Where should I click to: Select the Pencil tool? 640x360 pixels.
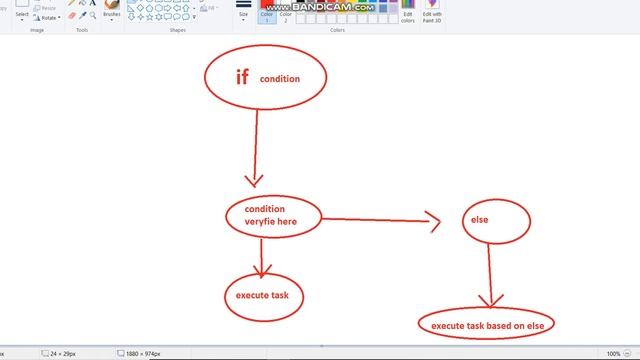[72, 3]
